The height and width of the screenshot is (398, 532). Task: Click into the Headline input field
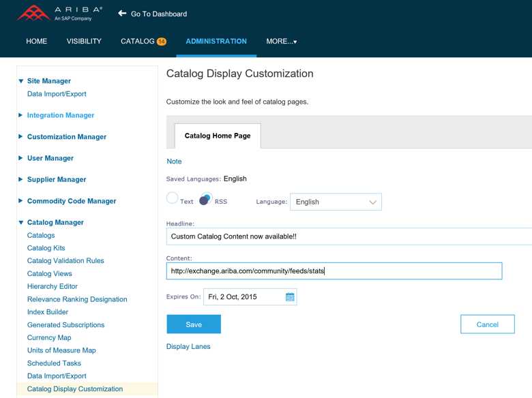click(349, 236)
